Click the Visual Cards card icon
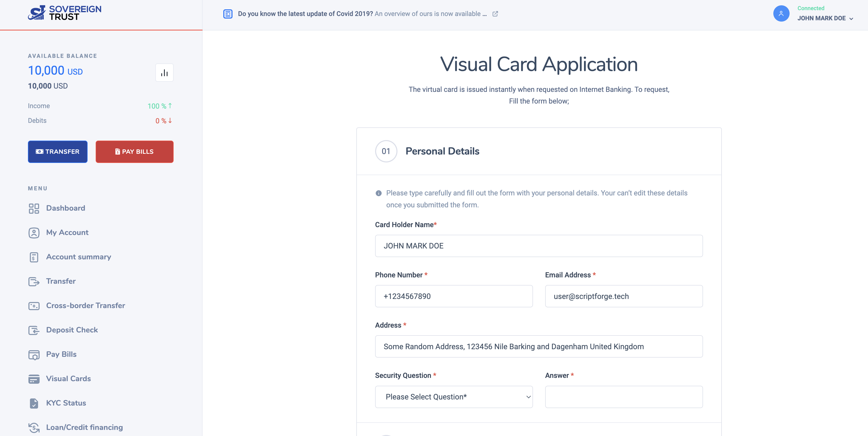Viewport: 868px width, 436px height. [34, 379]
